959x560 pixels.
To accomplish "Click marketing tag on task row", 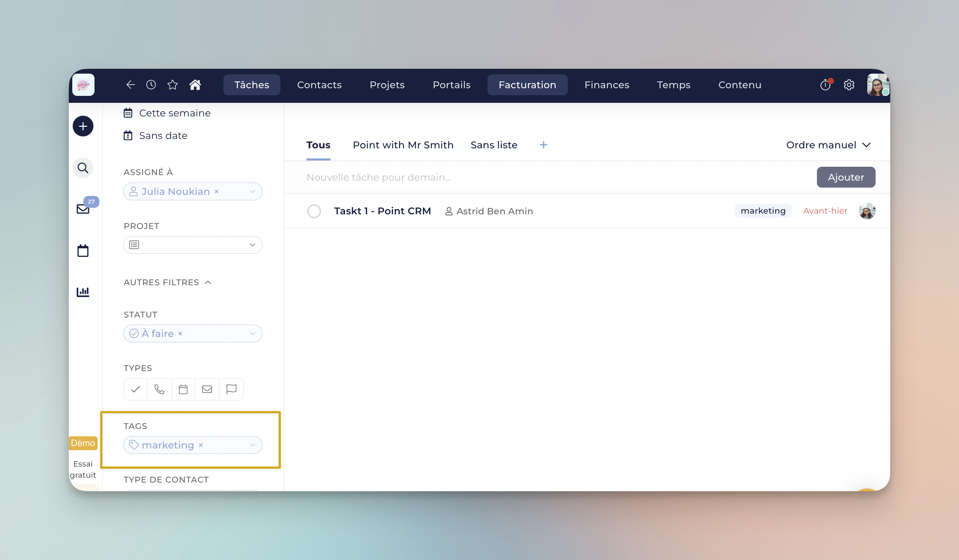I will coord(763,211).
